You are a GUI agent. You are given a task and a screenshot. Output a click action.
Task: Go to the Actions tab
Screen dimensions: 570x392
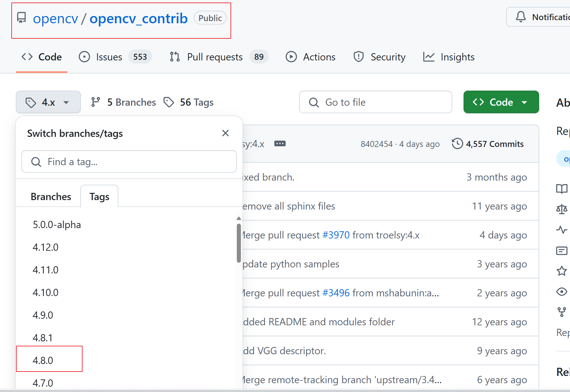coord(311,57)
